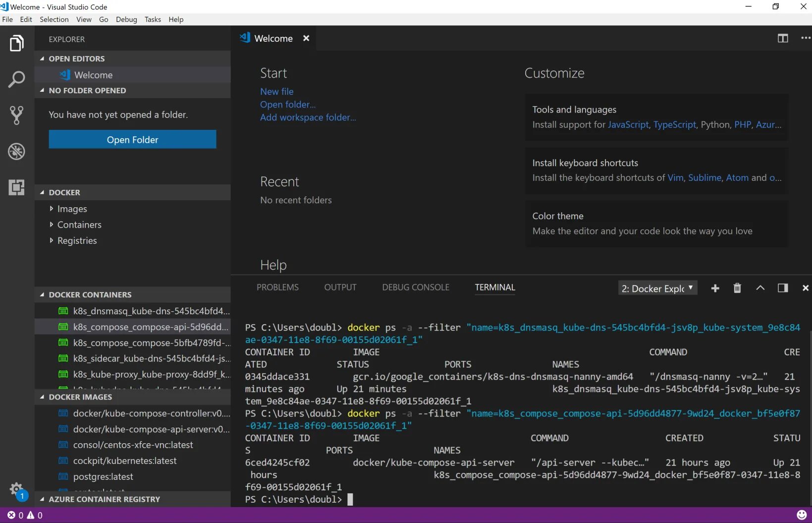Click the k8s_compose_compose-5bfb4789fd container icon
The width and height of the screenshot is (812, 523).
coord(63,343)
